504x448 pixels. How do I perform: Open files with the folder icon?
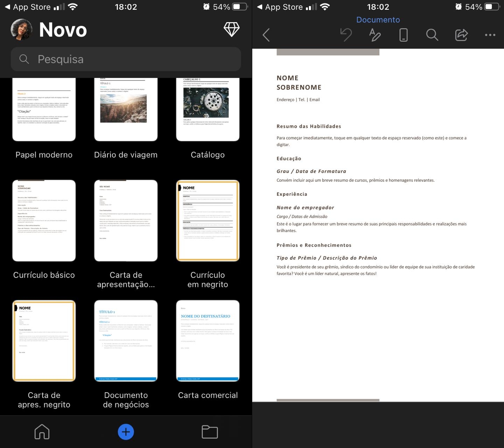(x=209, y=432)
